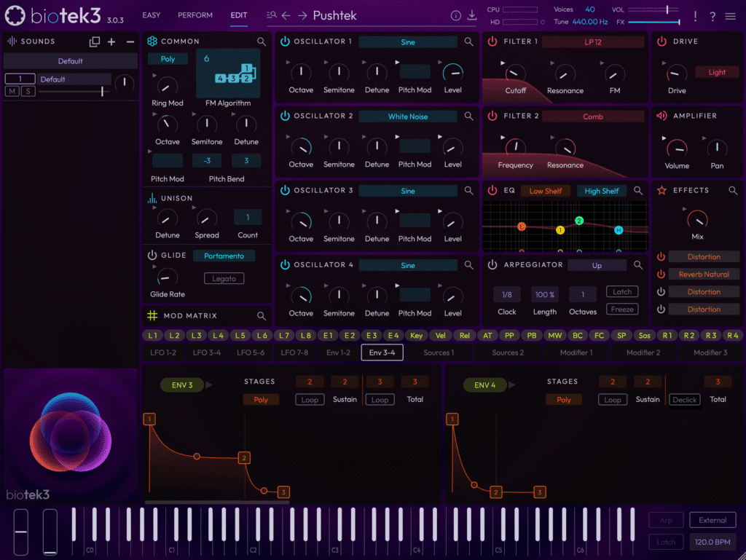Click the Legato button in Glide section
This screenshot has width=746, height=560.
(224, 278)
